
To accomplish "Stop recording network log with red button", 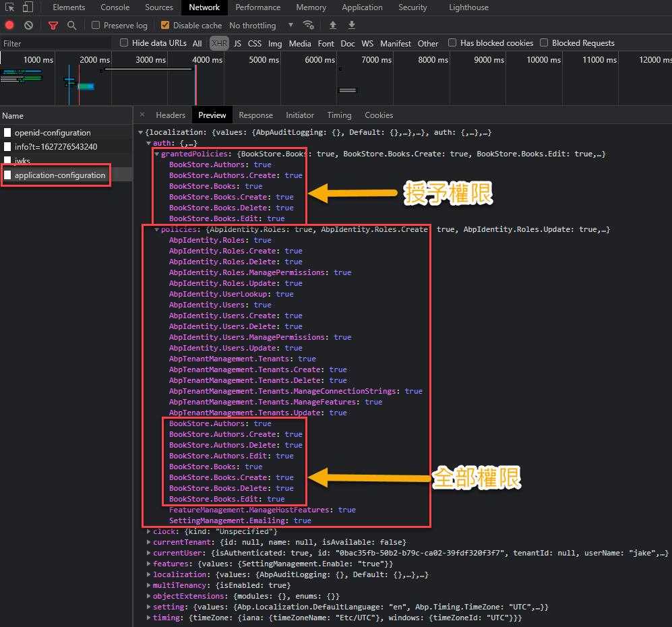I will pyautogui.click(x=9, y=26).
